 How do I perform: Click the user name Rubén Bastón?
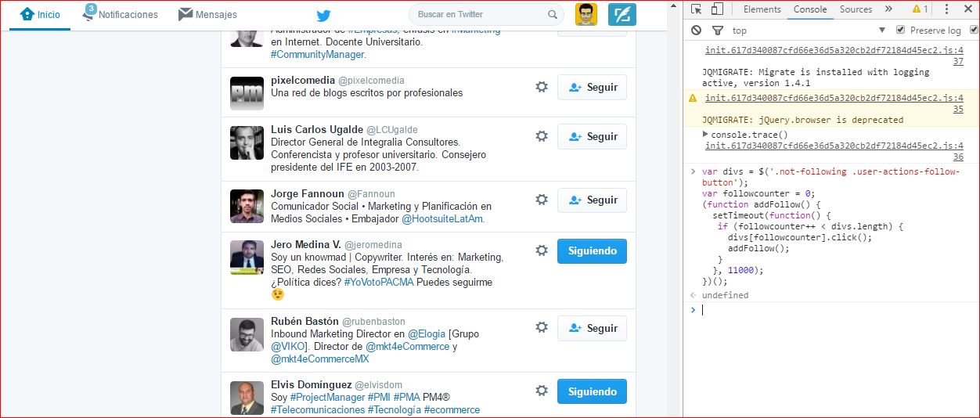click(304, 321)
